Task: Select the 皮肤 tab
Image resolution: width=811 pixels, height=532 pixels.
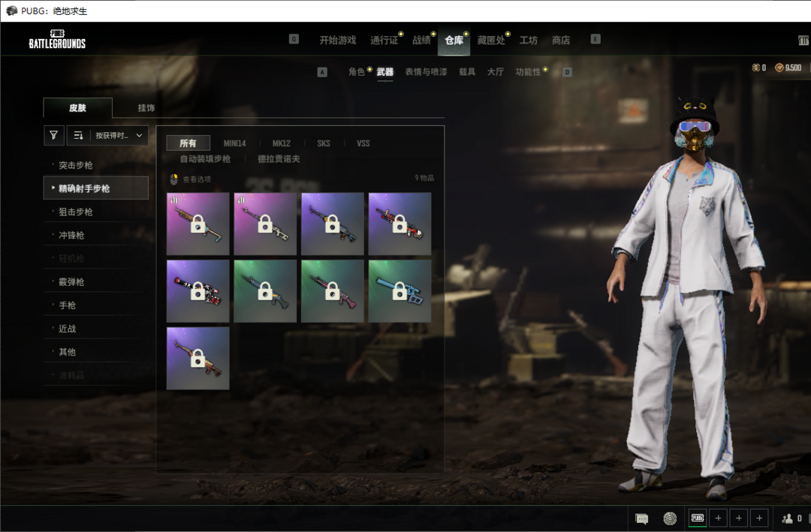Action: [77, 107]
